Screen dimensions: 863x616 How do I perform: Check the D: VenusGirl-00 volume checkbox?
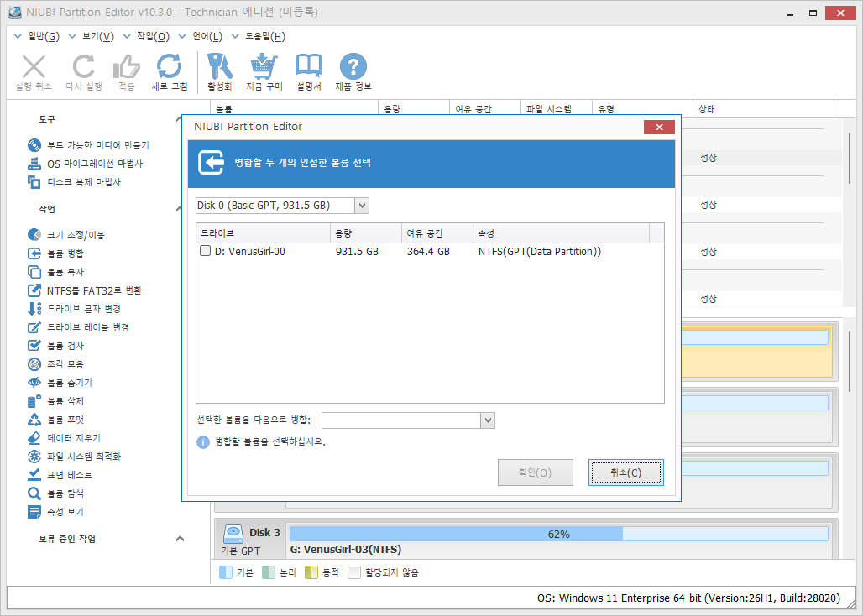[205, 251]
